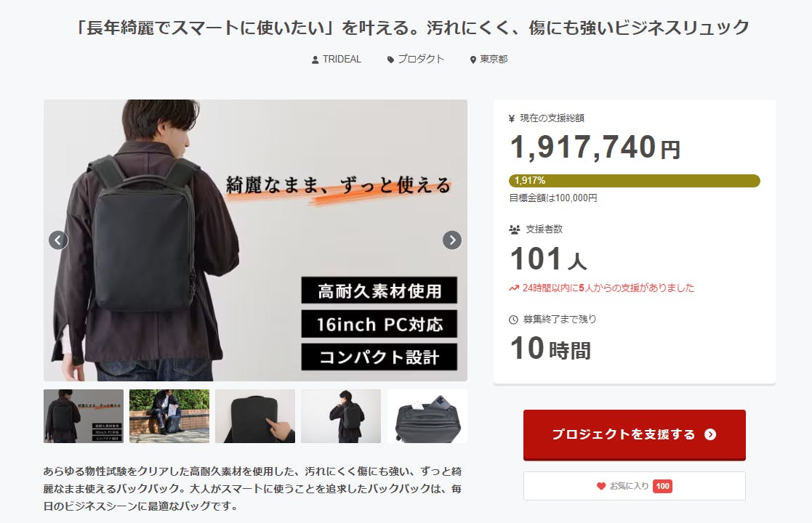Open the プロダクト category link
The width and height of the screenshot is (812, 523).
point(421,60)
